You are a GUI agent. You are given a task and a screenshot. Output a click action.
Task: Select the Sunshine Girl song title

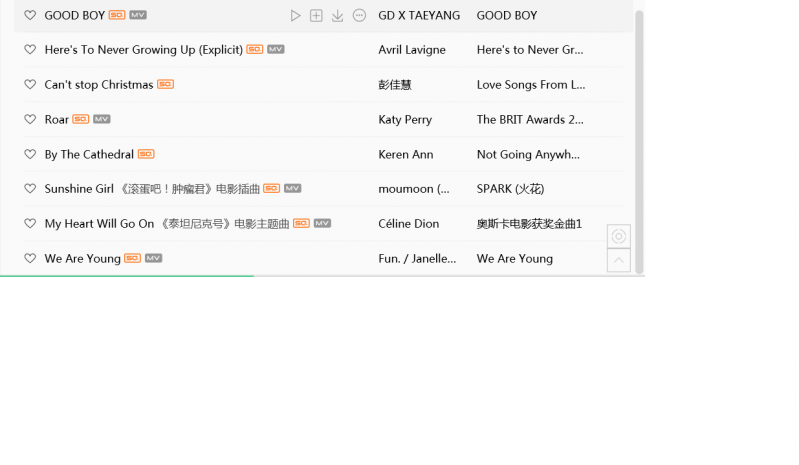[79, 189]
